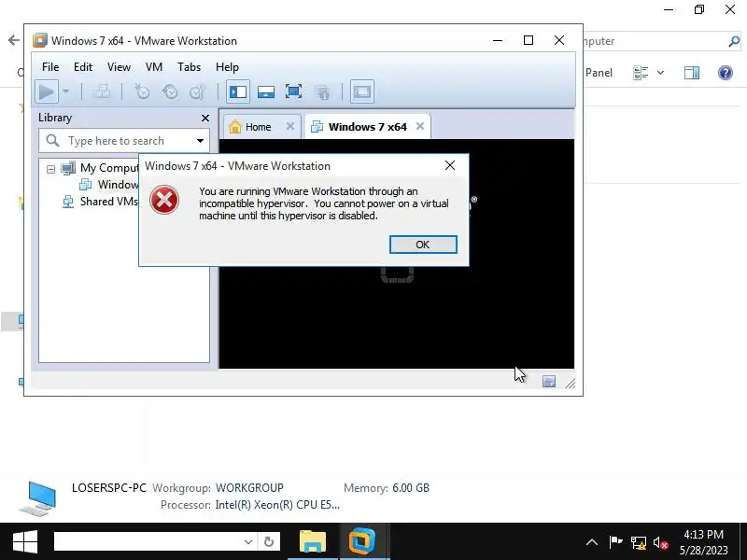Close the Home tab
This screenshot has height=560, width=747.
[290, 126]
